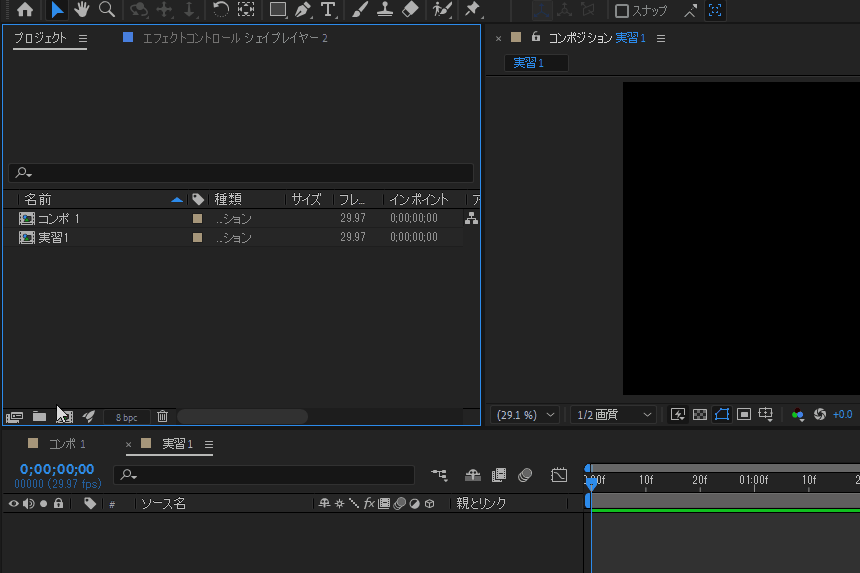Click the label tag column header icon

[198, 199]
